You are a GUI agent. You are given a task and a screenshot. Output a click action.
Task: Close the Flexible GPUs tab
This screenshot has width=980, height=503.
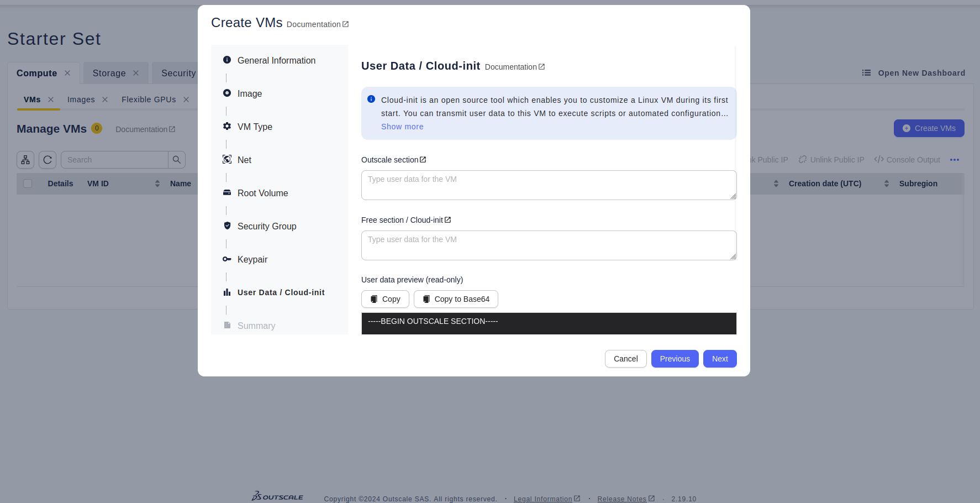[186, 99]
